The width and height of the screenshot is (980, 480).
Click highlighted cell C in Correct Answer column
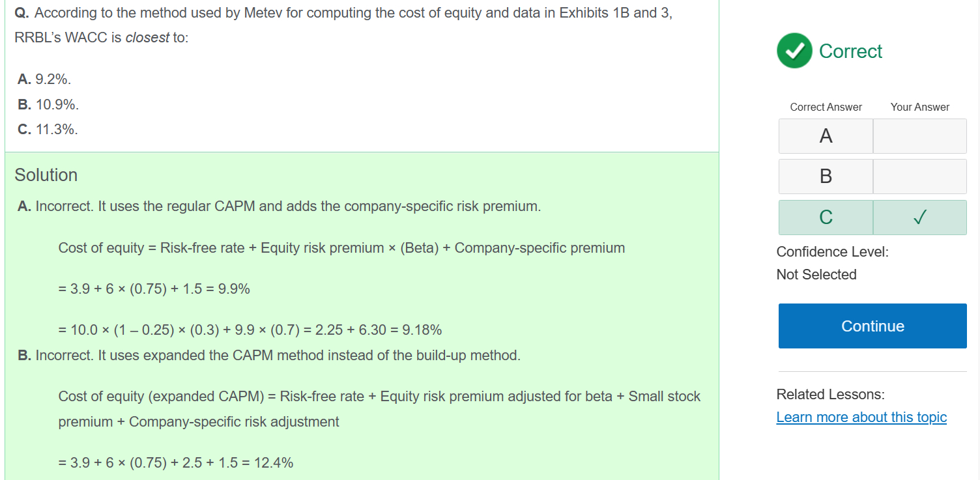point(826,218)
